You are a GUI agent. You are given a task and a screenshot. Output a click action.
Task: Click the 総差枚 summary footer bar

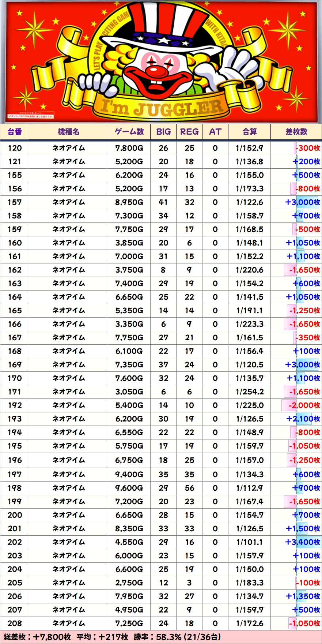(x=161, y=637)
